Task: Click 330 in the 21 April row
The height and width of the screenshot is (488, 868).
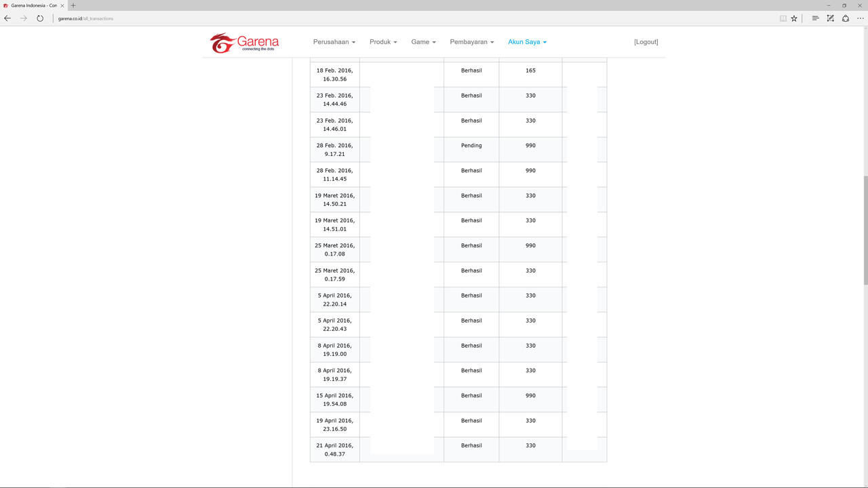Action: tap(530, 446)
